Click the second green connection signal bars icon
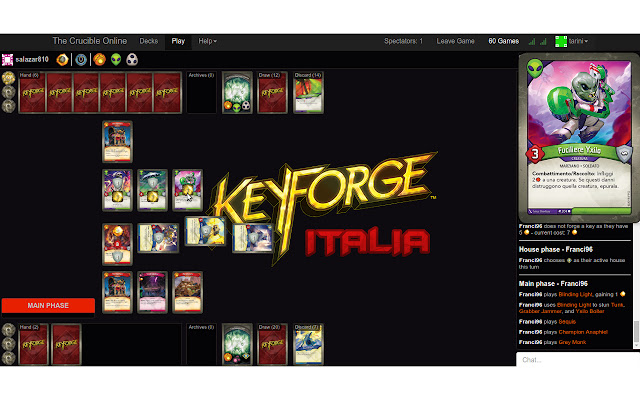 [x=543, y=41]
